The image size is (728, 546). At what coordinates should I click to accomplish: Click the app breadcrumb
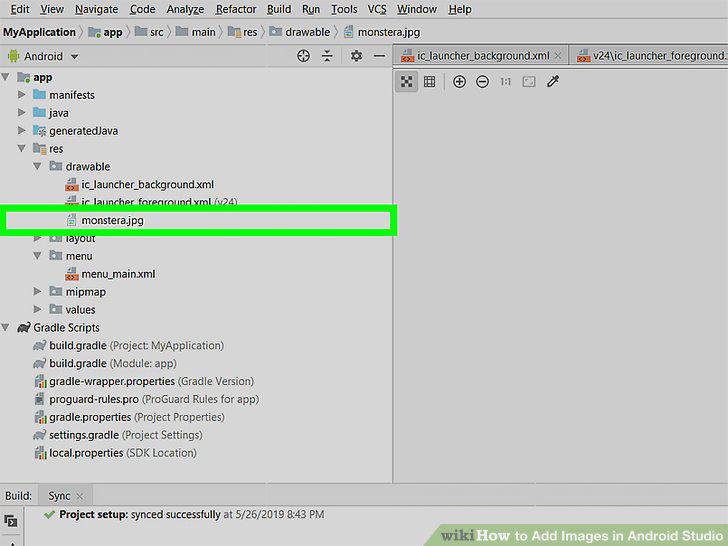coord(105,32)
